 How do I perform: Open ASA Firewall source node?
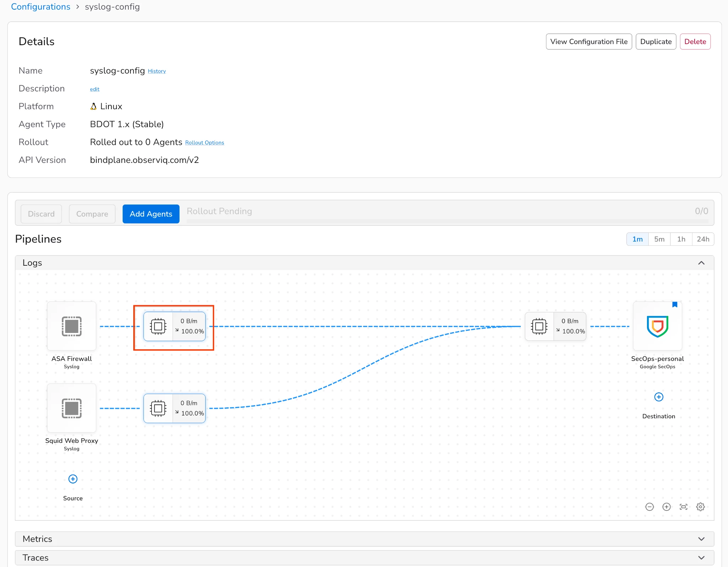point(71,326)
